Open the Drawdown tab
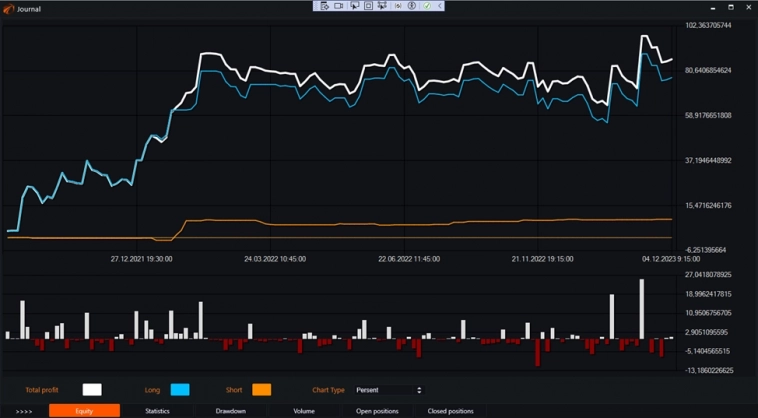758x418 pixels. tap(231, 411)
